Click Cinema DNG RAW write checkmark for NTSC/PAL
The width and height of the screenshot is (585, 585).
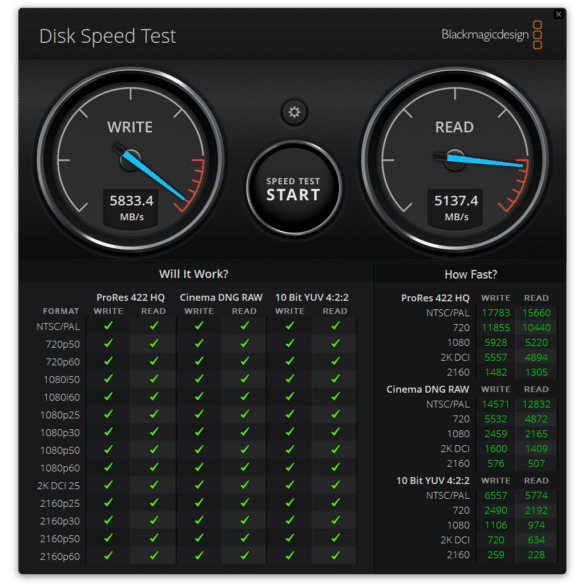tap(199, 326)
